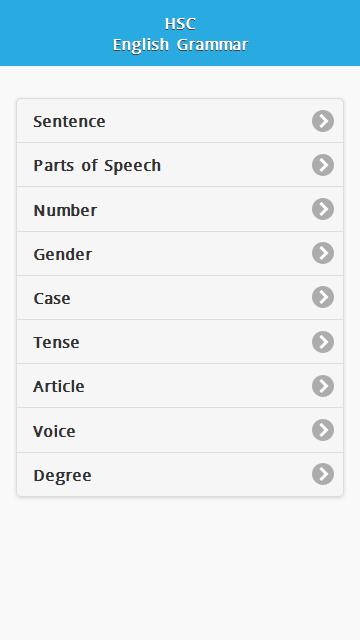Choose the Gender topic label
The width and height of the screenshot is (360, 640).
click(x=62, y=254)
